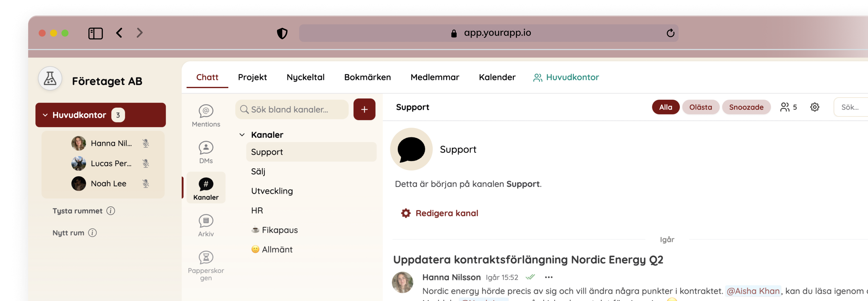
Task: Toggle Hanna Nilsson's muted microphone icon
Action: [145, 143]
